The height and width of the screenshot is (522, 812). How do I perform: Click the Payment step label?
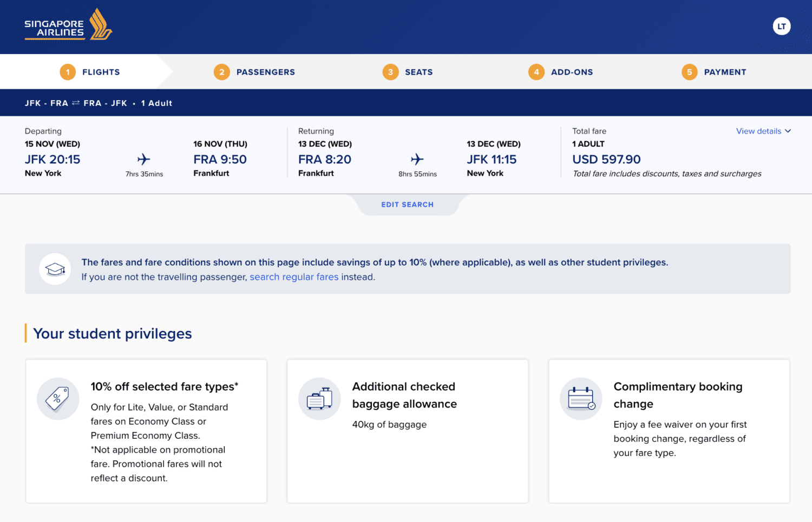pyautogui.click(x=725, y=71)
